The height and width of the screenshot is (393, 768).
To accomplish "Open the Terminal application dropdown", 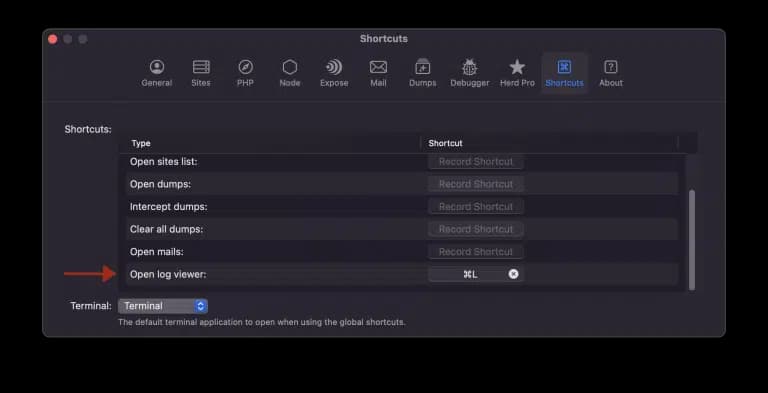I will click(x=163, y=306).
